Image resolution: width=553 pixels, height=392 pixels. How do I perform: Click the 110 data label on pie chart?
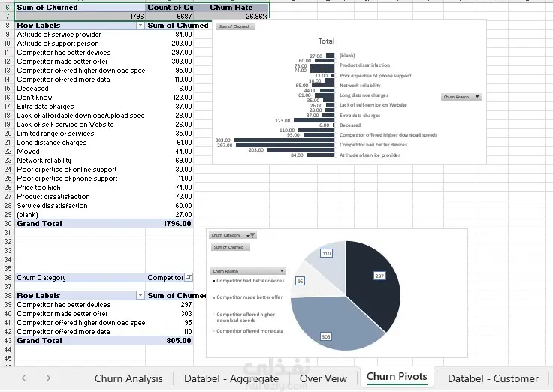327,253
